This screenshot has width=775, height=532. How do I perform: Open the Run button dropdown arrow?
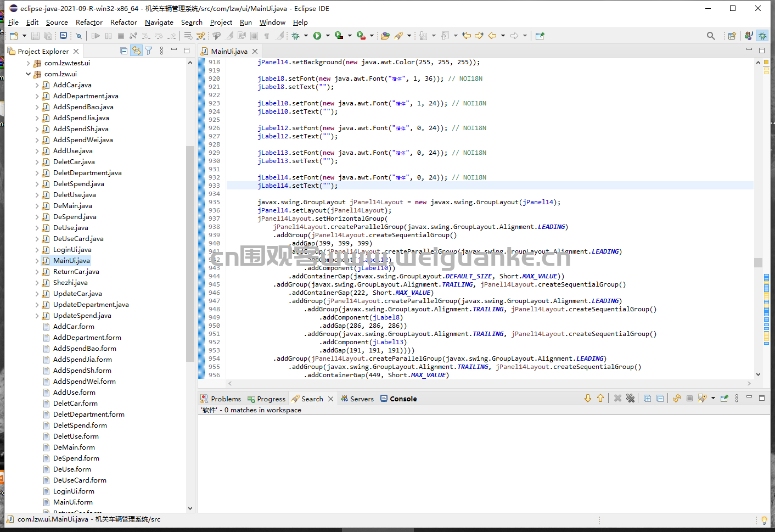(328, 36)
